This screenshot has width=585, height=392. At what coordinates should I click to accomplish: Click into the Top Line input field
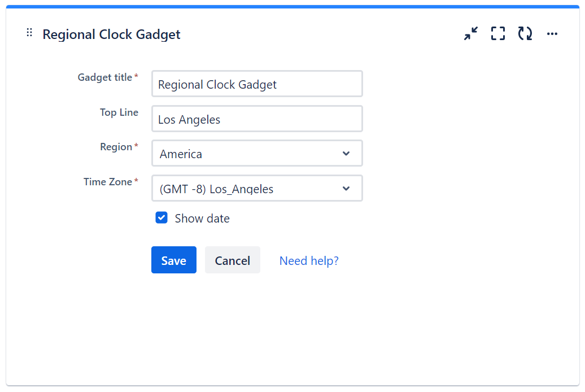257,119
